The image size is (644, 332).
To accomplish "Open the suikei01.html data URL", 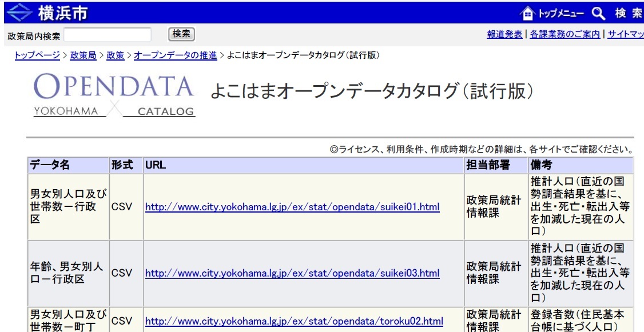I will coord(292,207).
